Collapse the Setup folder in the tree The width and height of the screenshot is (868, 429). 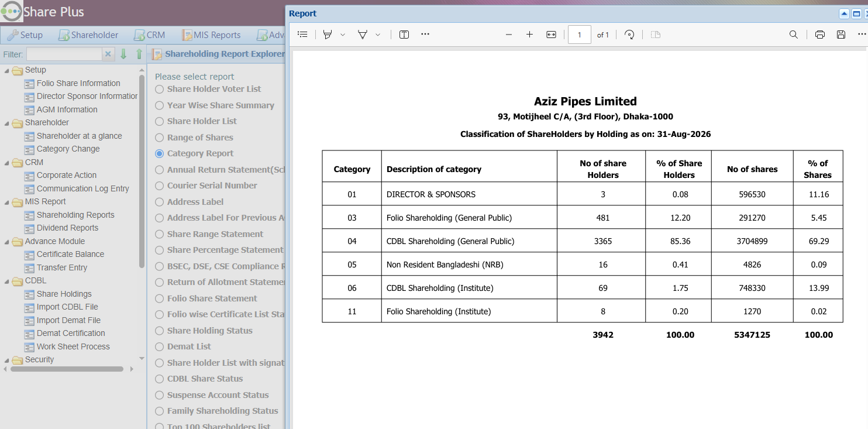pyautogui.click(x=7, y=70)
